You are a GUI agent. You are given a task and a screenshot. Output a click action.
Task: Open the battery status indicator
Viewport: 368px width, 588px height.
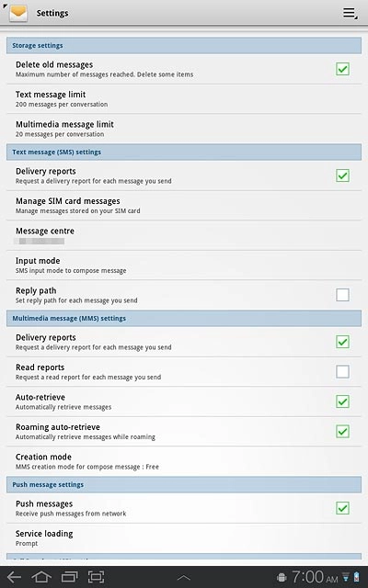click(356, 578)
